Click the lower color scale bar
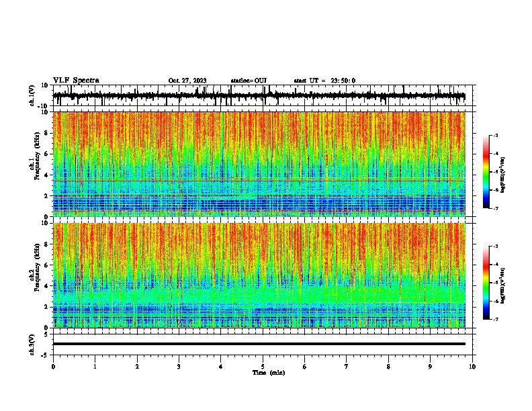This screenshot has width=532, height=411. [486, 283]
